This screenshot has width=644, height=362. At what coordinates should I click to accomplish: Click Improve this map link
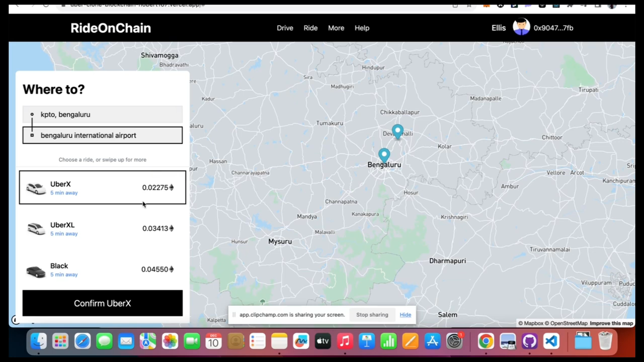[x=611, y=323]
